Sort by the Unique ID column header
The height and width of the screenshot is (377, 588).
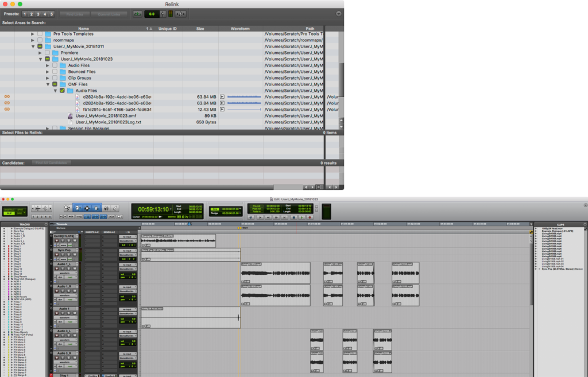168,29
